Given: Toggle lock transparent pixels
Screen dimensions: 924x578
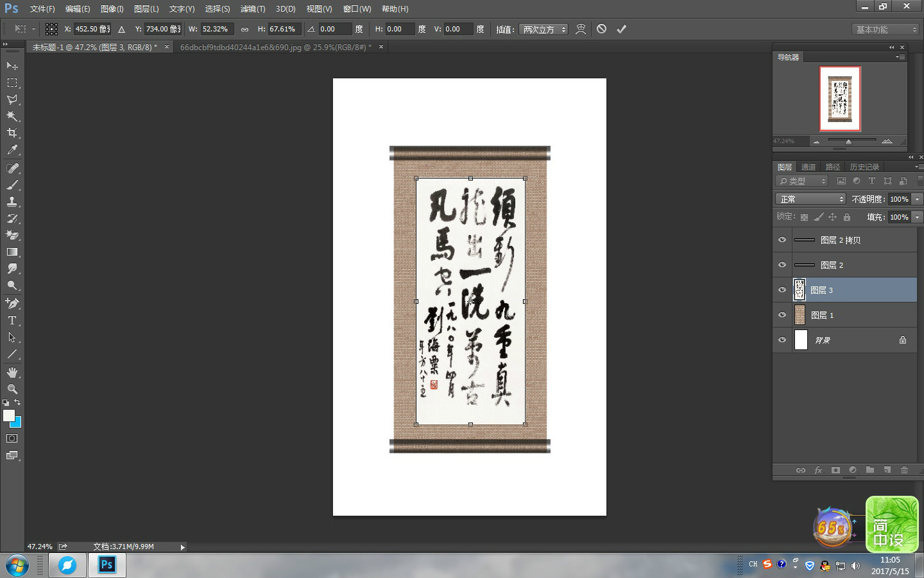Looking at the screenshot, I should (804, 217).
